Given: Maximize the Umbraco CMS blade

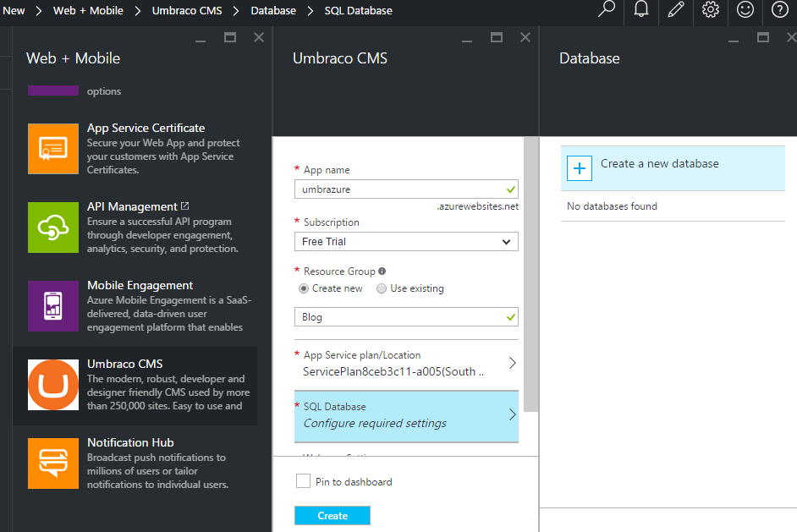Looking at the screenshot, I should (497, 37).
